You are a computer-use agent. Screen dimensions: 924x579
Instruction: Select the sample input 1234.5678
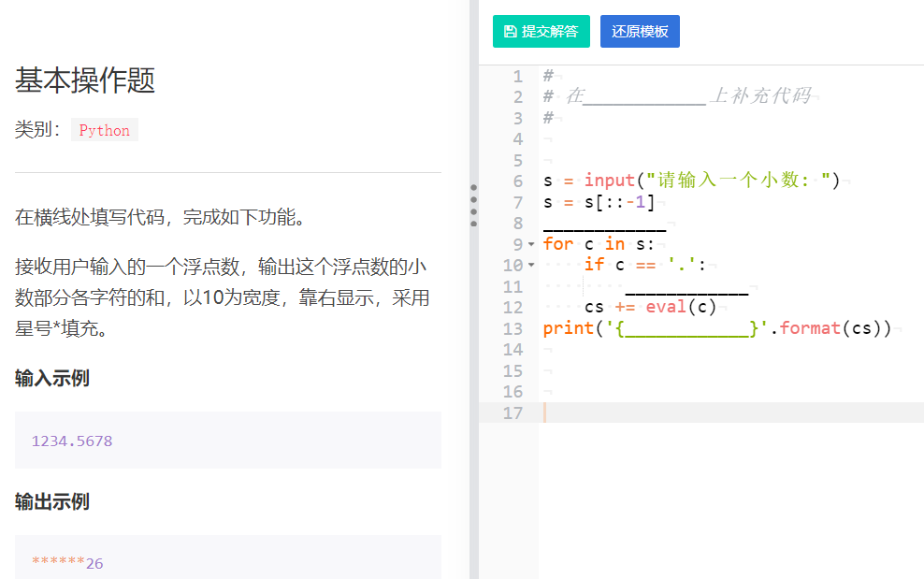tap(71, 440)
